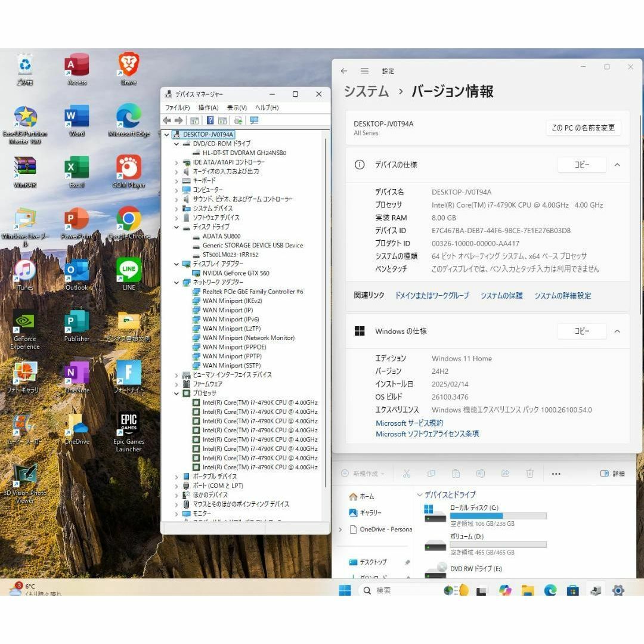644x644 pixels.
Task: Launch Brave browser from the desktop
Action: (x=129, y=69)
